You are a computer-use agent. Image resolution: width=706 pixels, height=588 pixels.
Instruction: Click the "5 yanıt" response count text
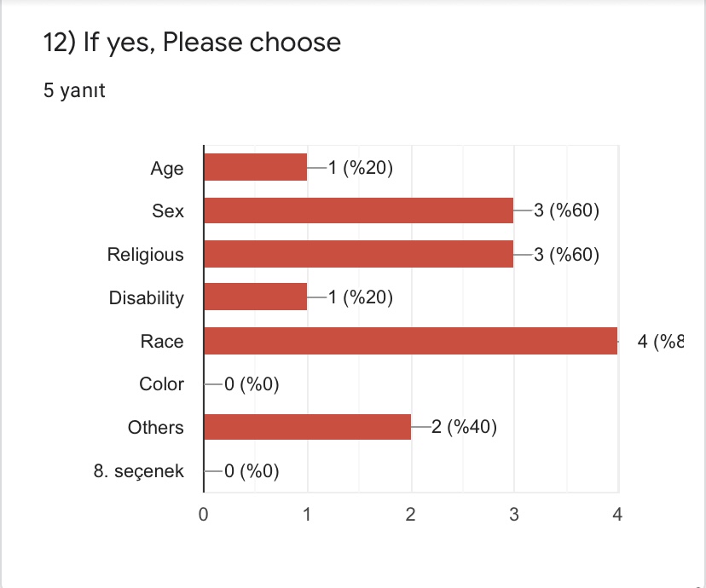click(74, 89)
